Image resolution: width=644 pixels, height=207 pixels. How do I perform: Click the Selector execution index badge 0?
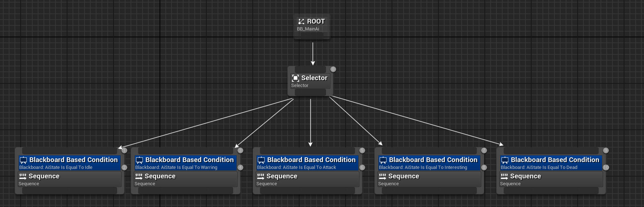point(333,69)
